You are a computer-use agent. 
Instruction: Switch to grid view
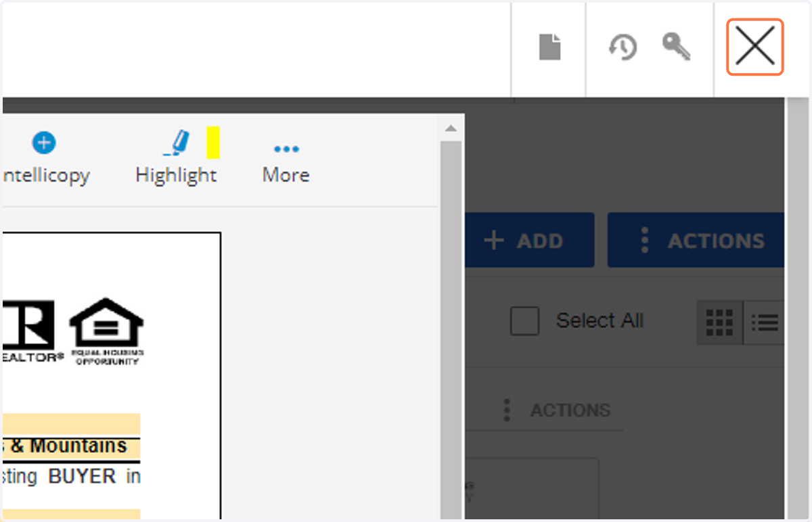(x=720, y=323)
